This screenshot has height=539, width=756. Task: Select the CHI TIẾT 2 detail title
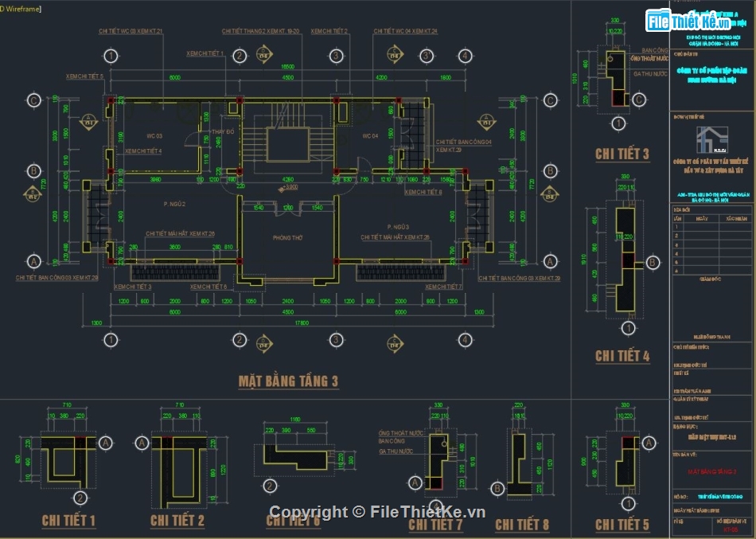click(x=177, y=520)
